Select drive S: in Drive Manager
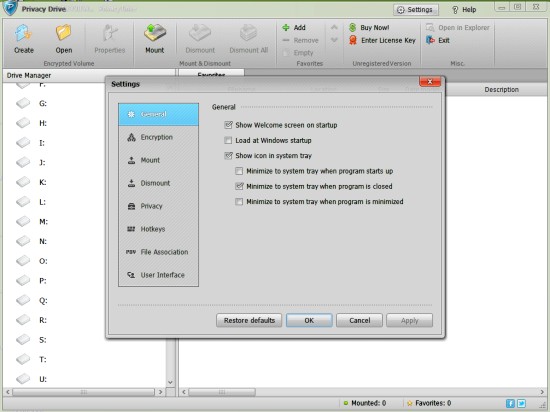This screenshot has width=550, height=412. tap(31, 340)
